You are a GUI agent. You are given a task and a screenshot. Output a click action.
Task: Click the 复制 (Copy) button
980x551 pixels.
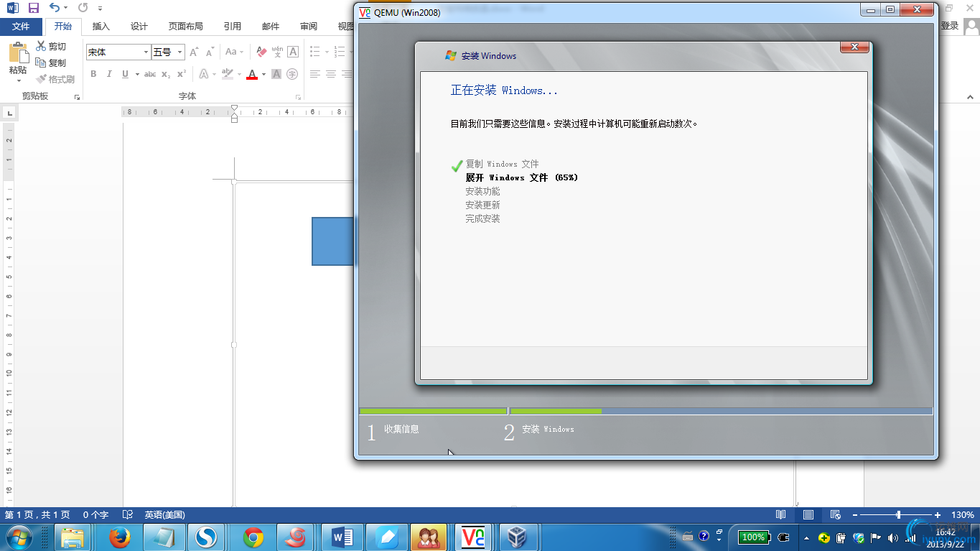(51, 62)
